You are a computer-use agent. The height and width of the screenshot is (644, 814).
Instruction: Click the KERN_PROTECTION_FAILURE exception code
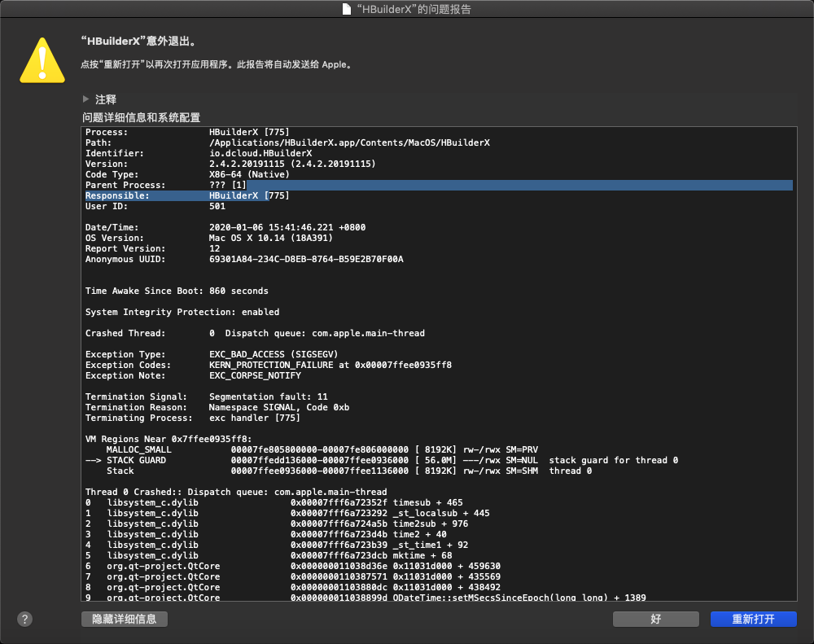click(330, 365)
